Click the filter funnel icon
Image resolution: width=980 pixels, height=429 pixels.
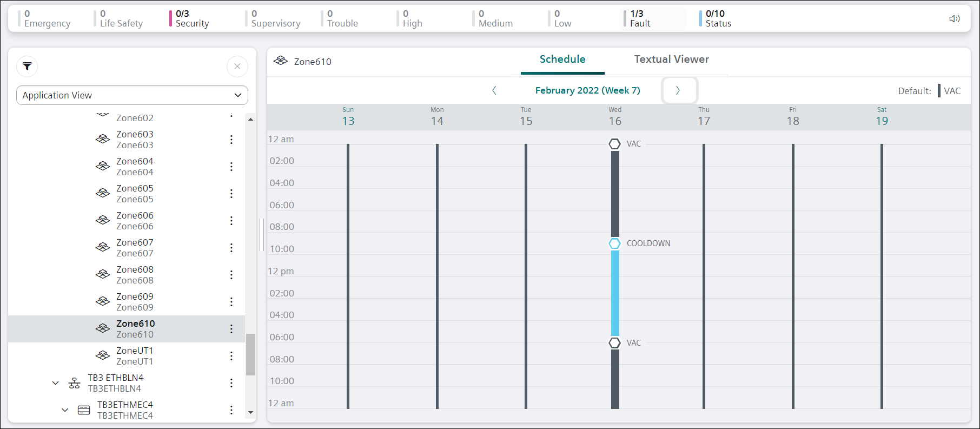pyautogui.click(x=27, y=67)
